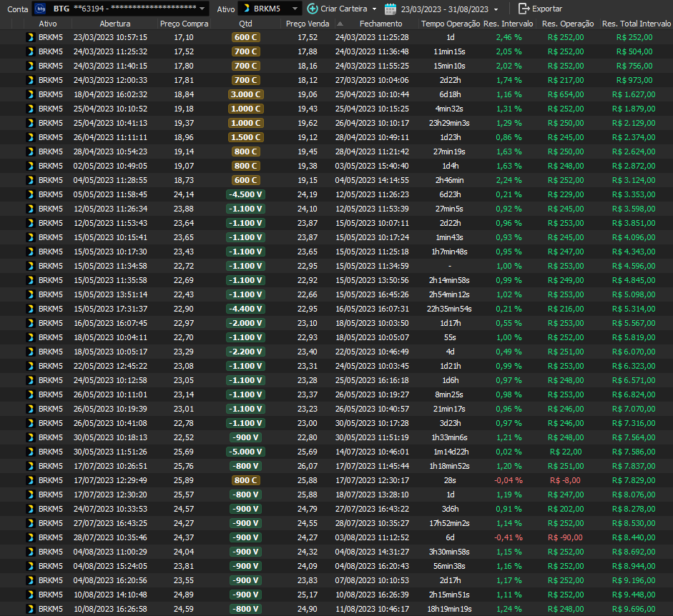Click the calendar icon for date range
673x616 pixels.
click(x=390, y=9)
